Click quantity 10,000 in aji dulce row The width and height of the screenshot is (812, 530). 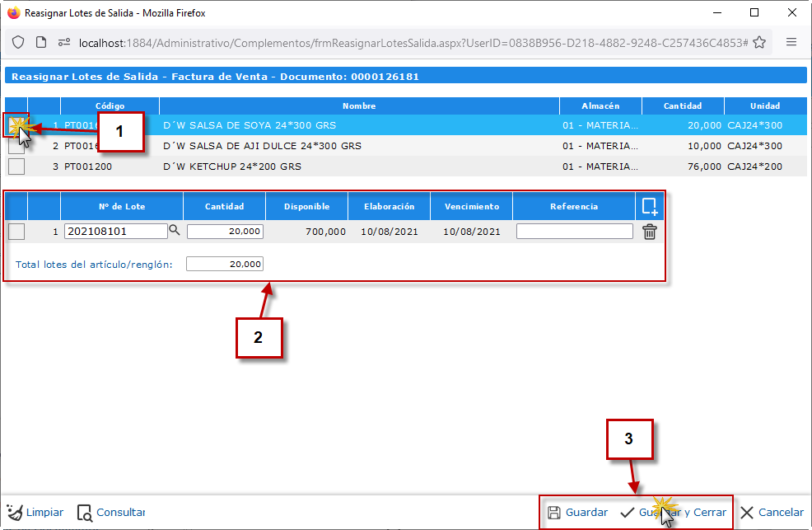(x=704, y=146)
